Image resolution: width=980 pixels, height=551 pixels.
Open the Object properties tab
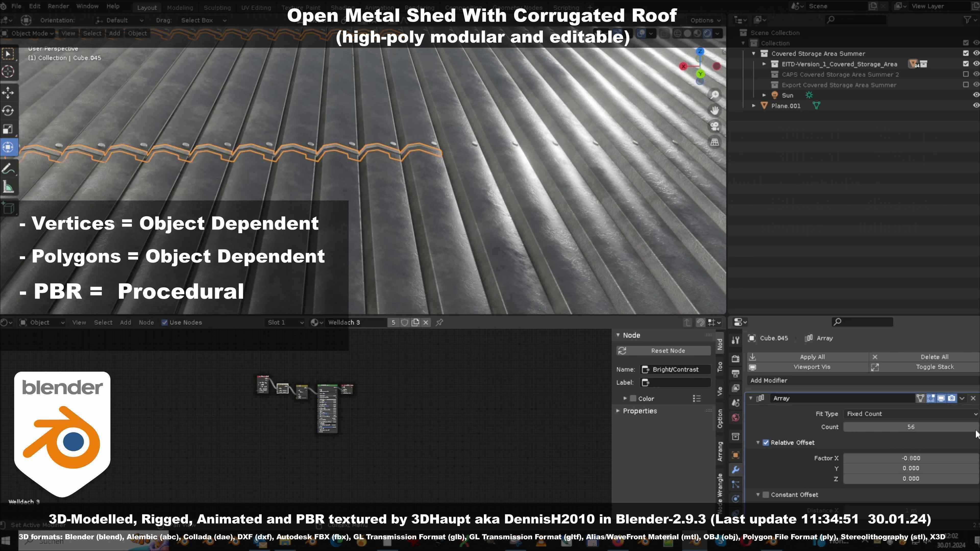click(735, 455)
